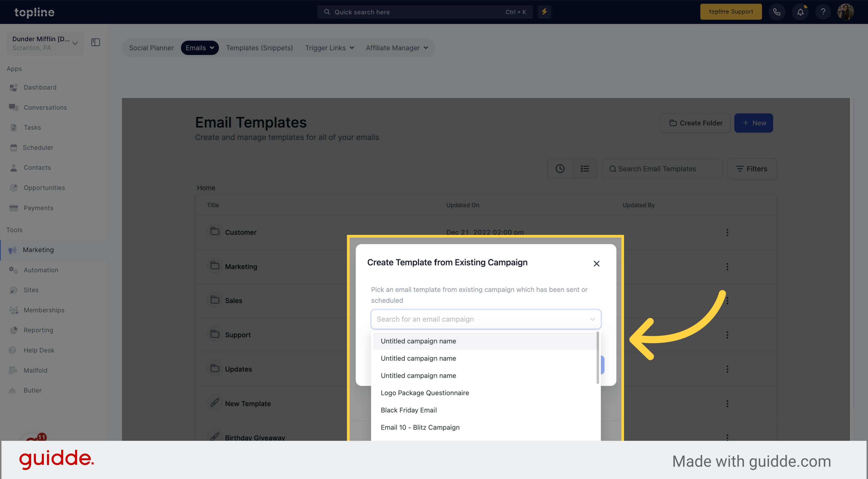This screenshot has height=479, width=868.
Task: Close the Create Template dialog
Action: pos(596,263)
